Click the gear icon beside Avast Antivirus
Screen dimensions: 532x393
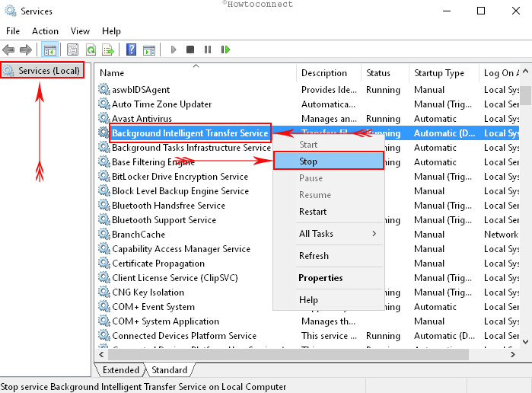[104, 118]
